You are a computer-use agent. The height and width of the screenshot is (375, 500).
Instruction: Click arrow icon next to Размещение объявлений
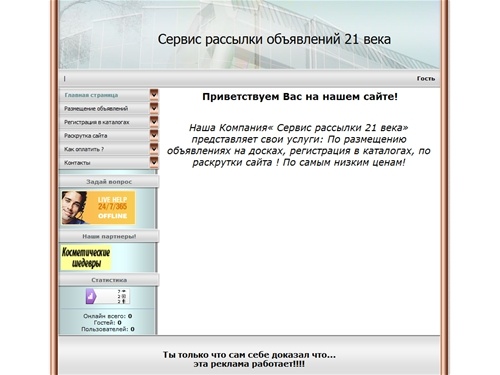(154, 108)
